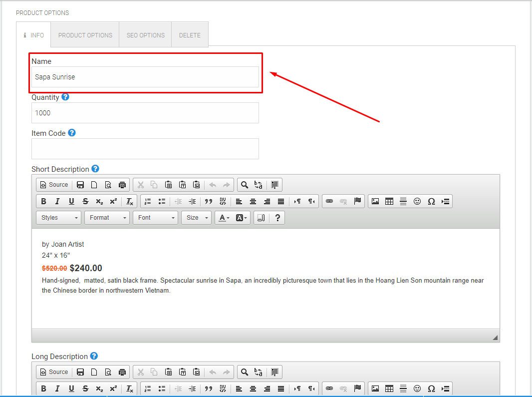Insert horizontal line in Short Description editor
This screenshot has height=397, width=532.
[x=403, y=201]
